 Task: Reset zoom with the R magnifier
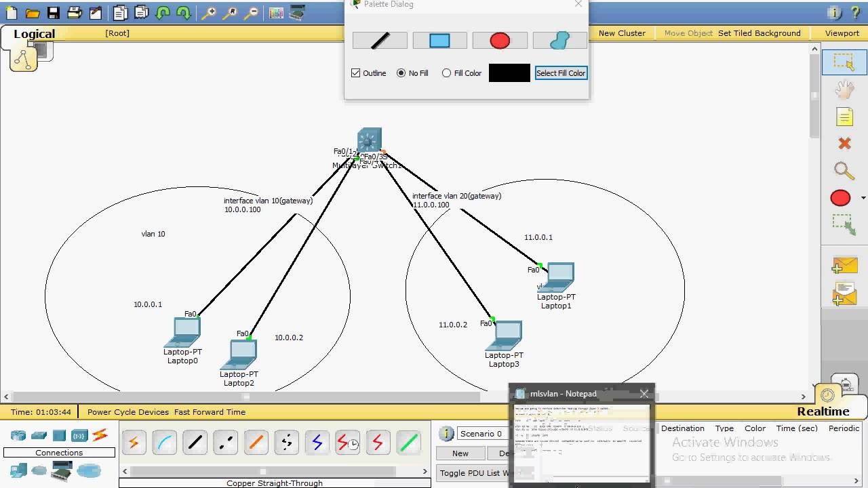tap(230, 12)
